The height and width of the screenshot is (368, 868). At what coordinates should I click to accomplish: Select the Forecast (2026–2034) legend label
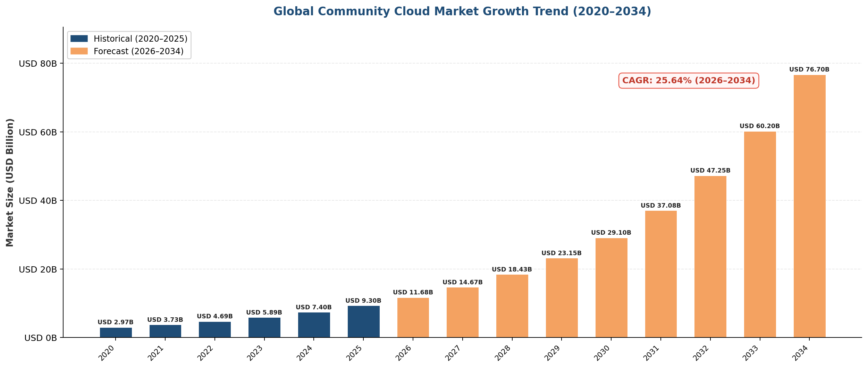(x=138, y=51)
